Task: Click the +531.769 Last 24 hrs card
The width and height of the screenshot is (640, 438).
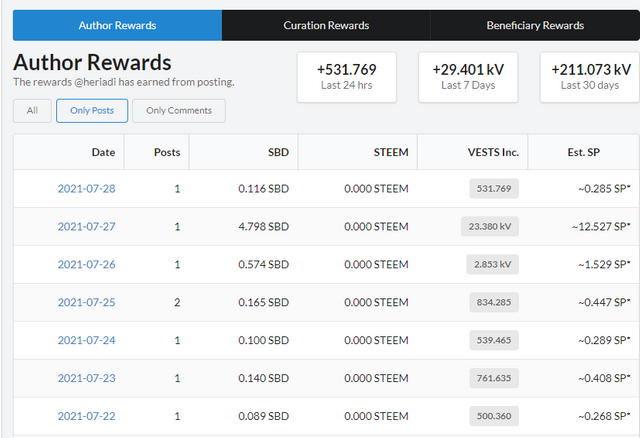Action: pyautogui.click(x=347, y=77)
